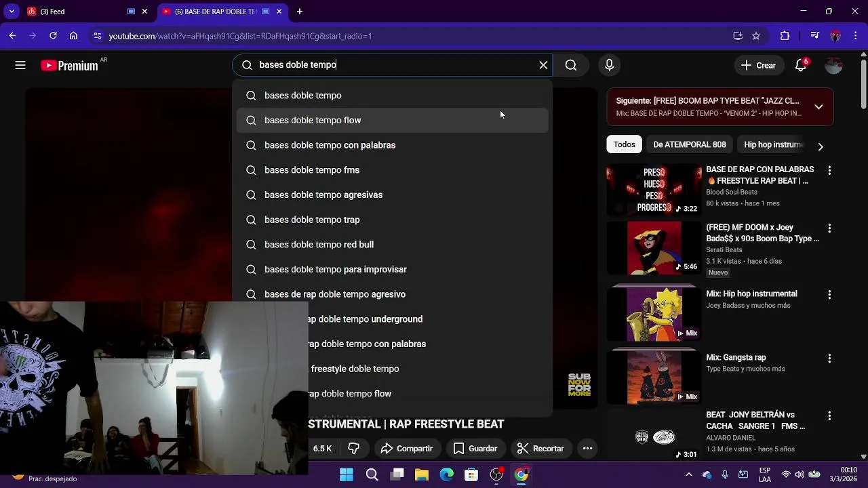Open the account avatar menu
Image resolution: width=868 pixels, height=488 pixels.
click(833, 65)
